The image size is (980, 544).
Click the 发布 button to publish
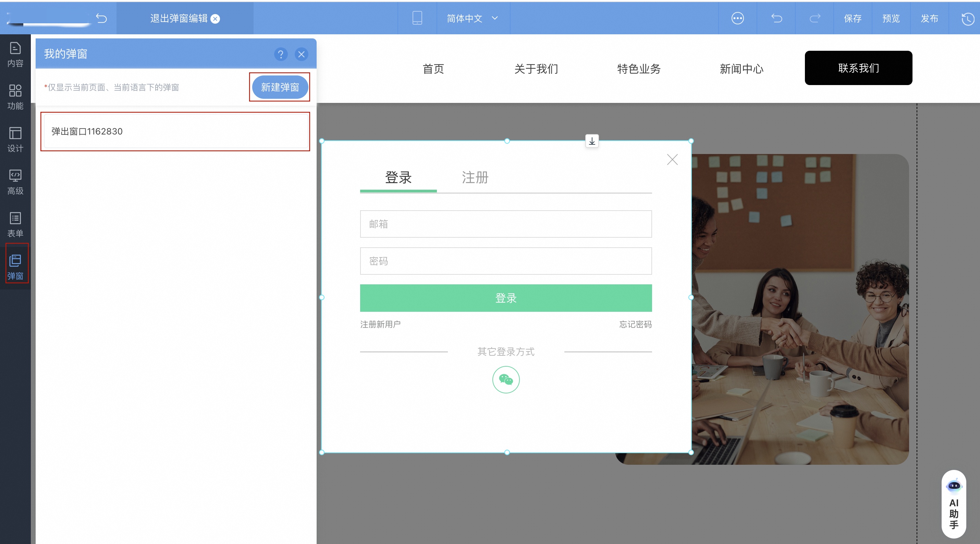(929, 18)
